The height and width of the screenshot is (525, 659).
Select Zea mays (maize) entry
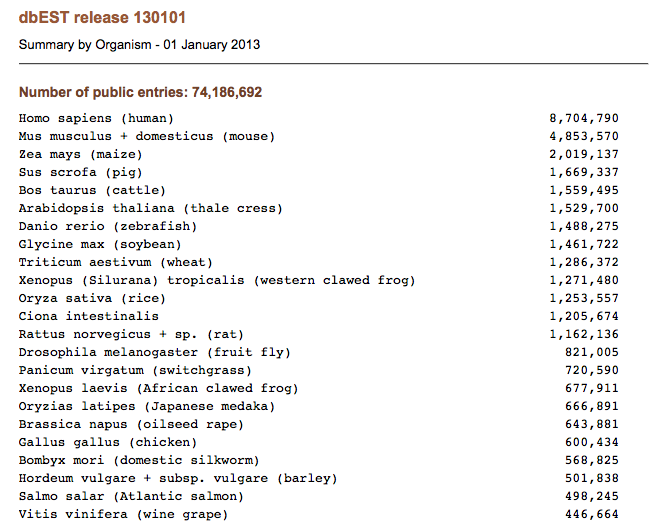click(81, 155)
